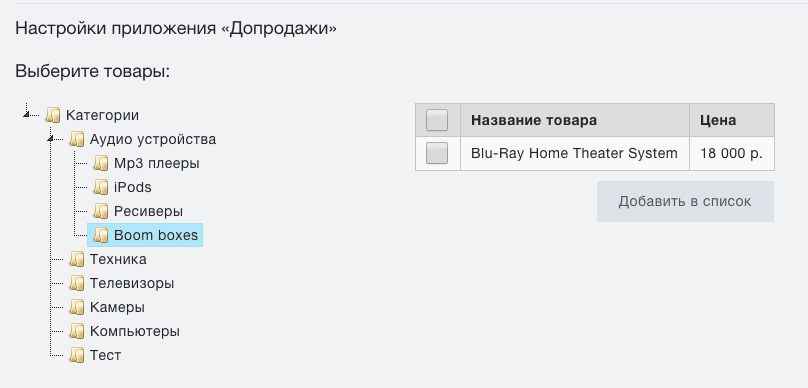The height and width of the screenshot is (388, 808).
Task: Click the iPods folder icon
Action: [100, 187]
